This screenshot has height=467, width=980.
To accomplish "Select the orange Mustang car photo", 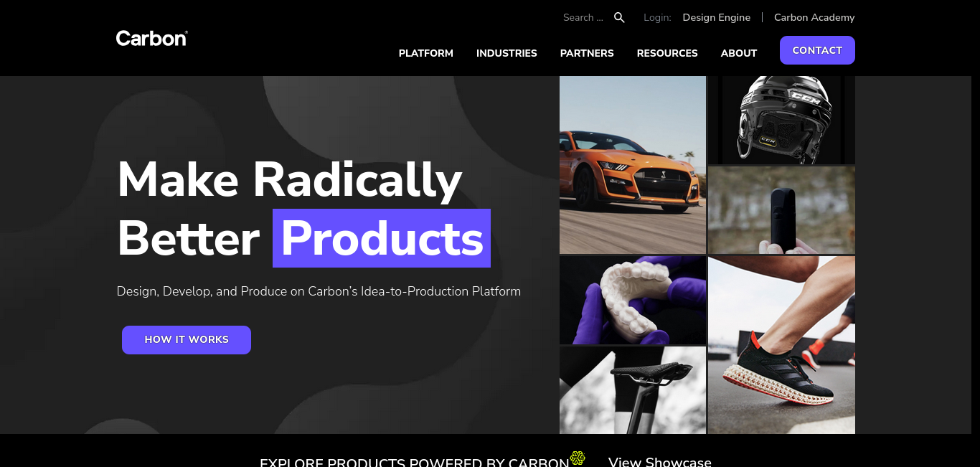I will point(633,165).
